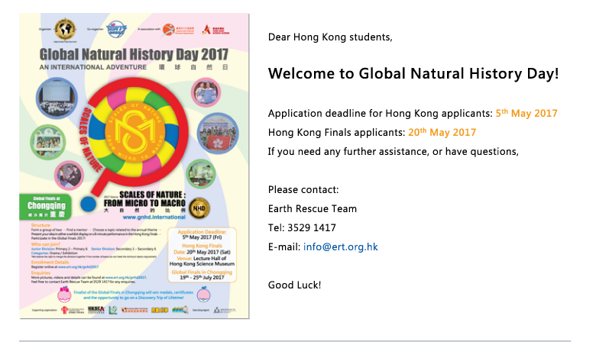Click the 'Tel: 3529 1417' phone line
Viewport: 609px width, 364px height.
coord(302,228)
